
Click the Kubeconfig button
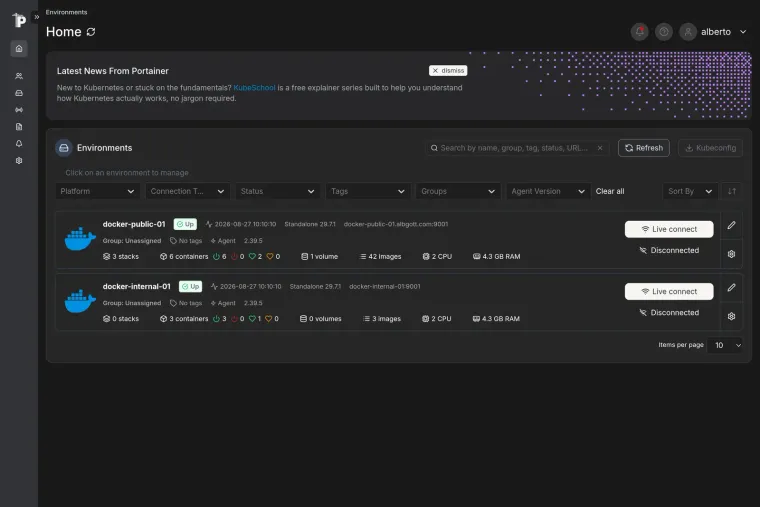(x=710, y=148)
